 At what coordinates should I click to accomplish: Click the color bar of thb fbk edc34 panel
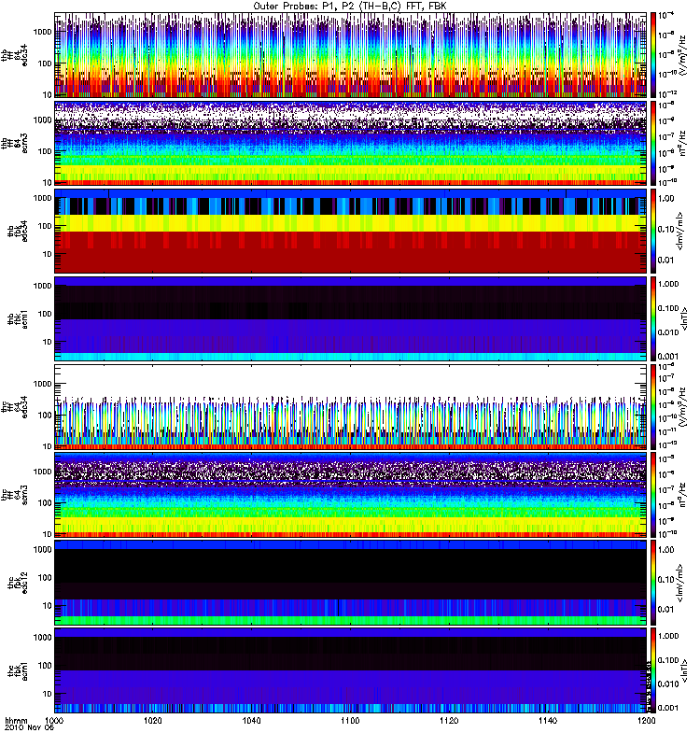pos(653,231)
